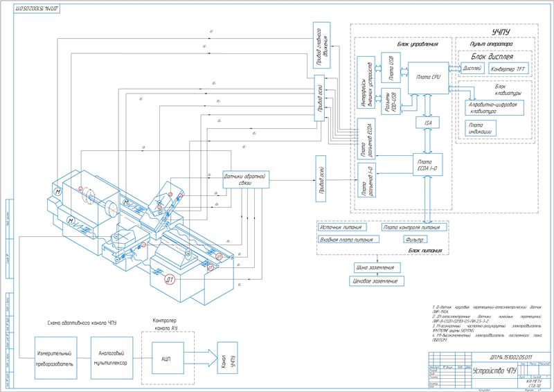
Task: Click the 'Алфавитно-цифровая клавиатура' block
Action: 494,108
